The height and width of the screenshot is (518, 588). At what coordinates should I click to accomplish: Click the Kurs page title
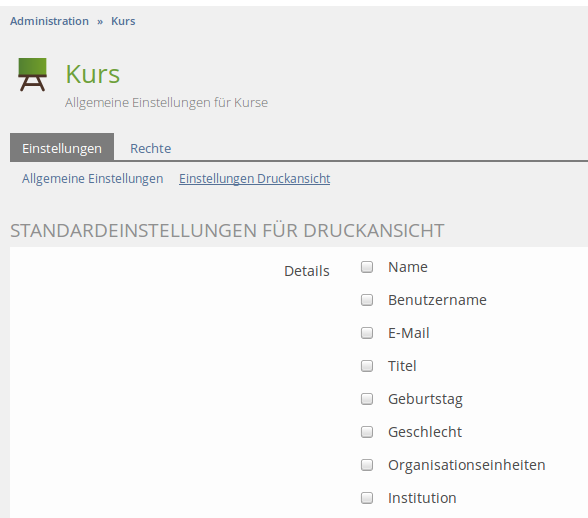tap(93, 74)
